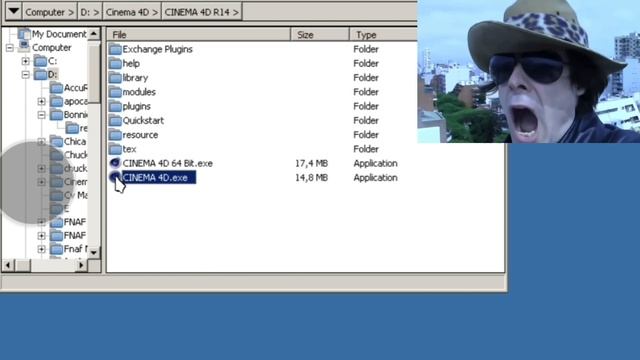
Task: Collapse the D: drive node
Action: tap(26, 75)
